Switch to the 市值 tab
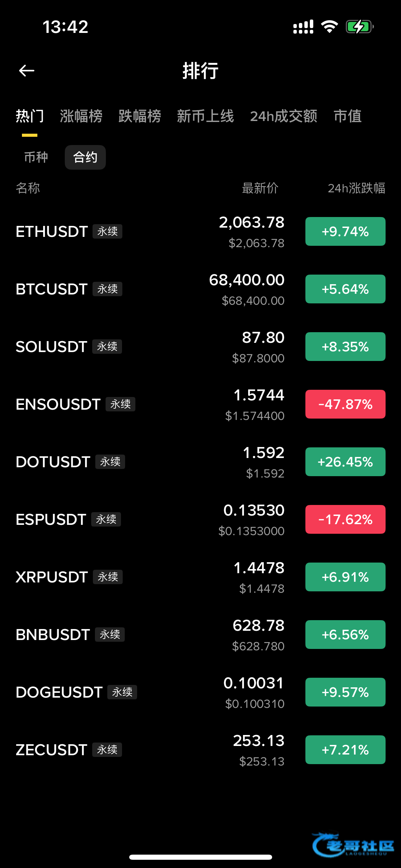 pos(348,116)
